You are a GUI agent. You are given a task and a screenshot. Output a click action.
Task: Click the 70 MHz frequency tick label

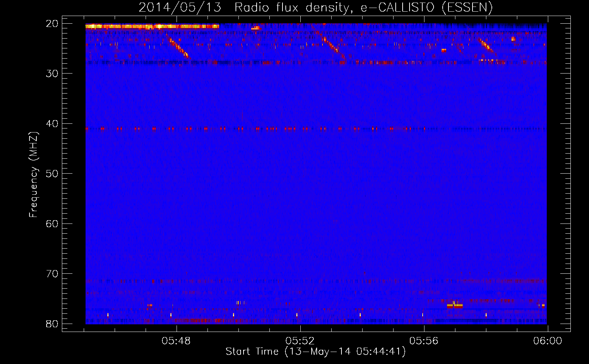tap(52, 274)
